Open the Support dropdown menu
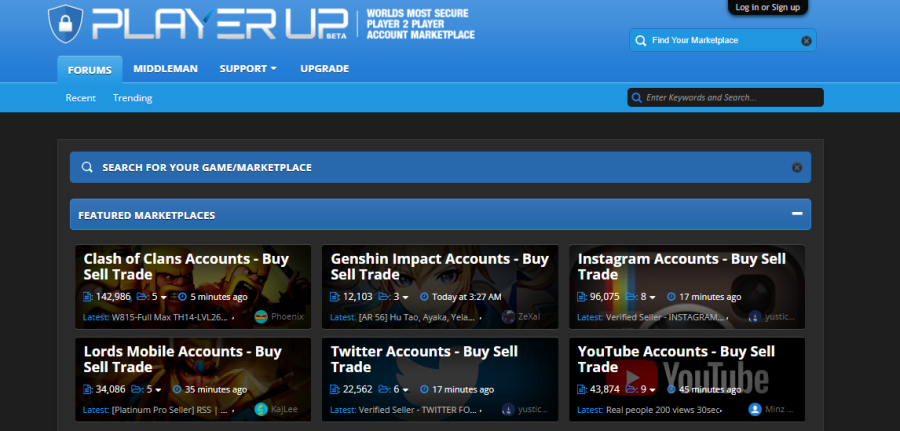The width and height of the screenshot is (900, 431). point(248,69)
